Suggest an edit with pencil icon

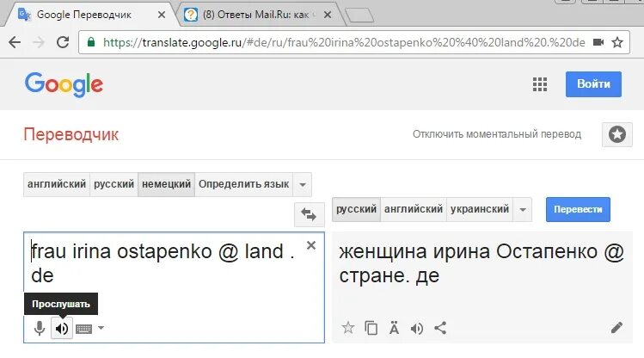[x=616, y=328]
